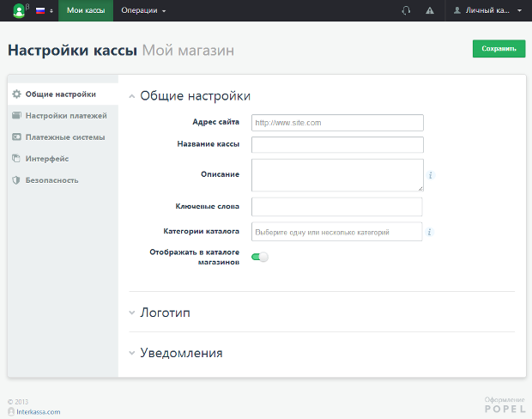Click the headset support icon

tap(406, 10)
